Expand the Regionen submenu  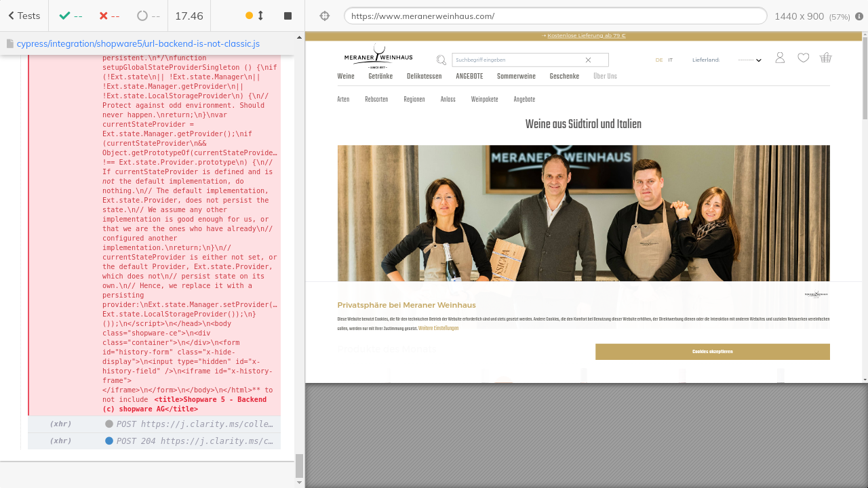[414, 100]
